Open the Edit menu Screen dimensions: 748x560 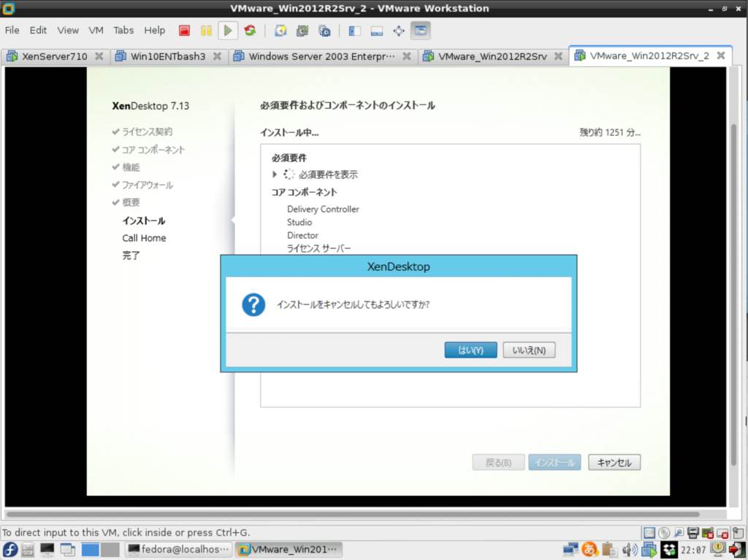coord(38,30)
